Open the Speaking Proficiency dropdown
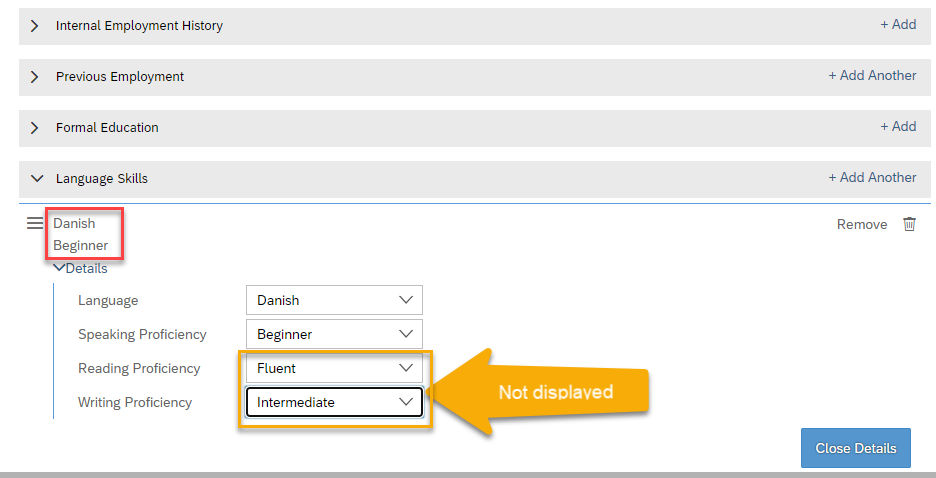 [x=334, y=334]
